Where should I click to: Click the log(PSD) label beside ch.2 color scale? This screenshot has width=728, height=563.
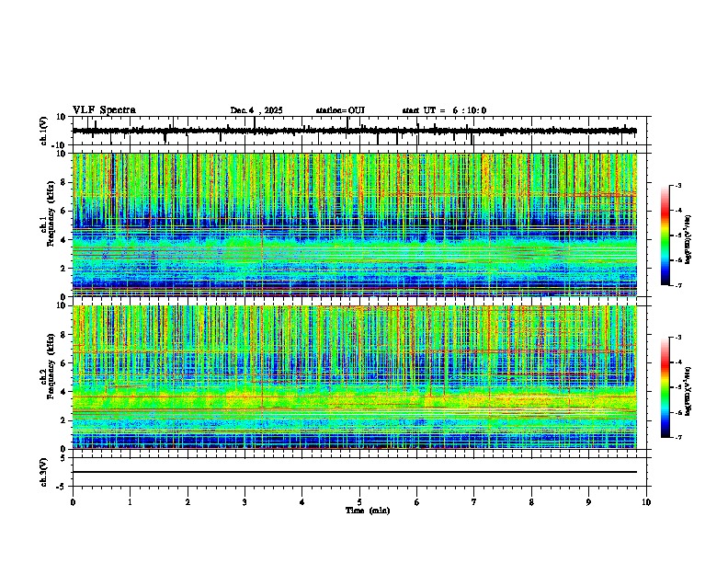[x=688, y=392]
